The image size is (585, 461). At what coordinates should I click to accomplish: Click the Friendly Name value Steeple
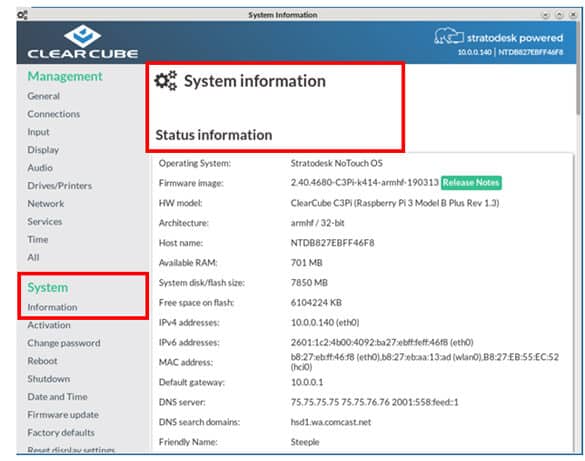305,442
